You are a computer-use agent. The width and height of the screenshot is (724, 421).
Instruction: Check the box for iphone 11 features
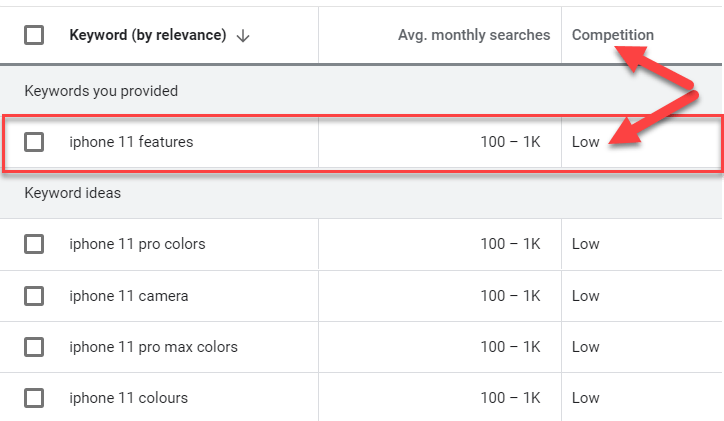[x=34, y=142]
